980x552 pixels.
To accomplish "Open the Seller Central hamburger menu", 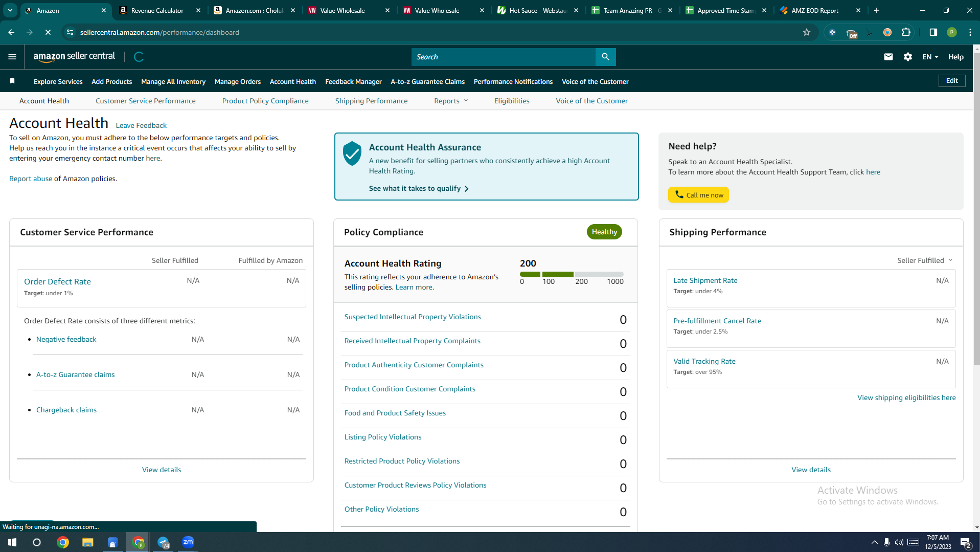I will 12,57.
